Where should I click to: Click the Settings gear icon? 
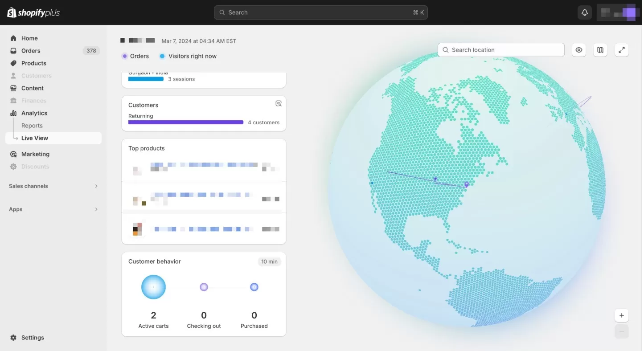pyautogui.click(x=13, y=338)
